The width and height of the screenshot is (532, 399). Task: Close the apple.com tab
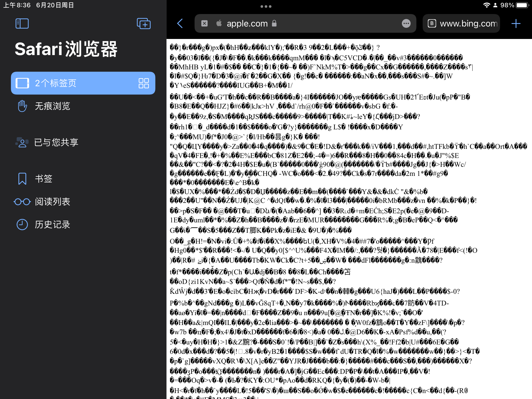tap(204, 23)
